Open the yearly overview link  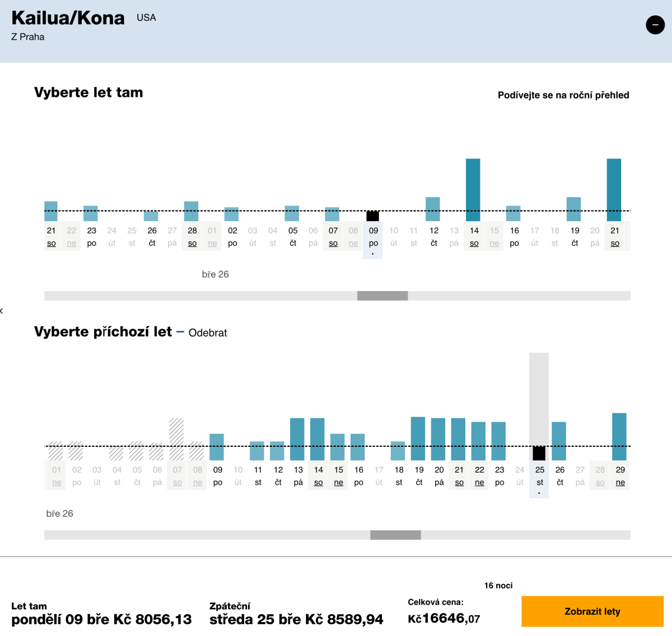point(563,95)
